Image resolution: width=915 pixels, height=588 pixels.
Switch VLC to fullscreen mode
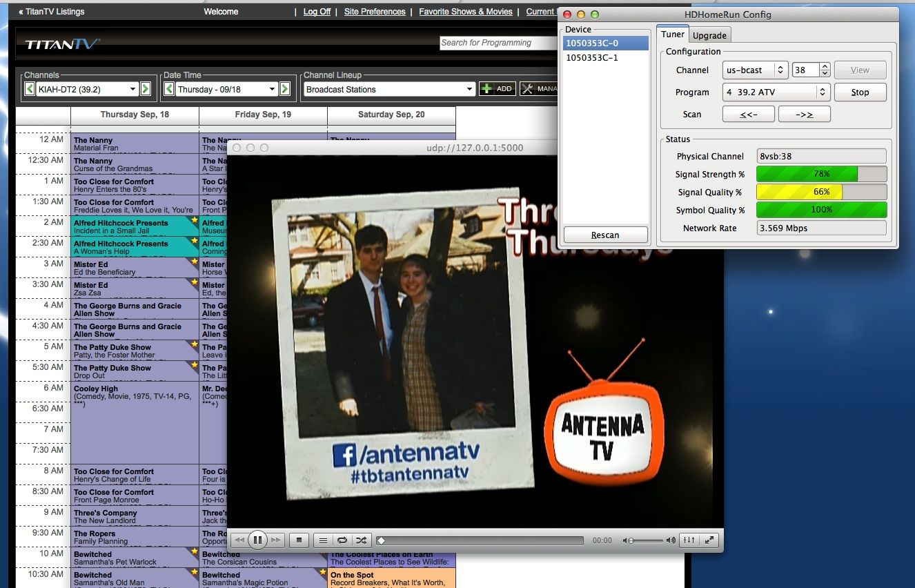(709, 540)
